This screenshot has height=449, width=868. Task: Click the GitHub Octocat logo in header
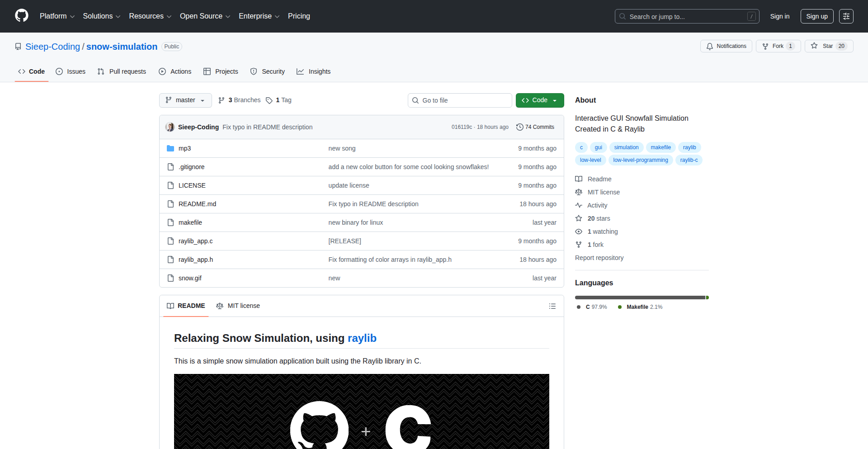pyautogui.click(x=22, y=16)
